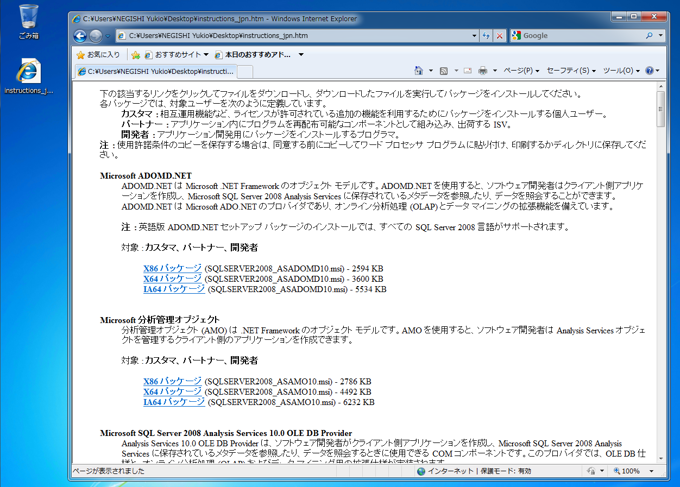Open AMO X64 パッケージ link (4492 KB)
The width and height of the screenshot is (680, 487).
(172, 392)
